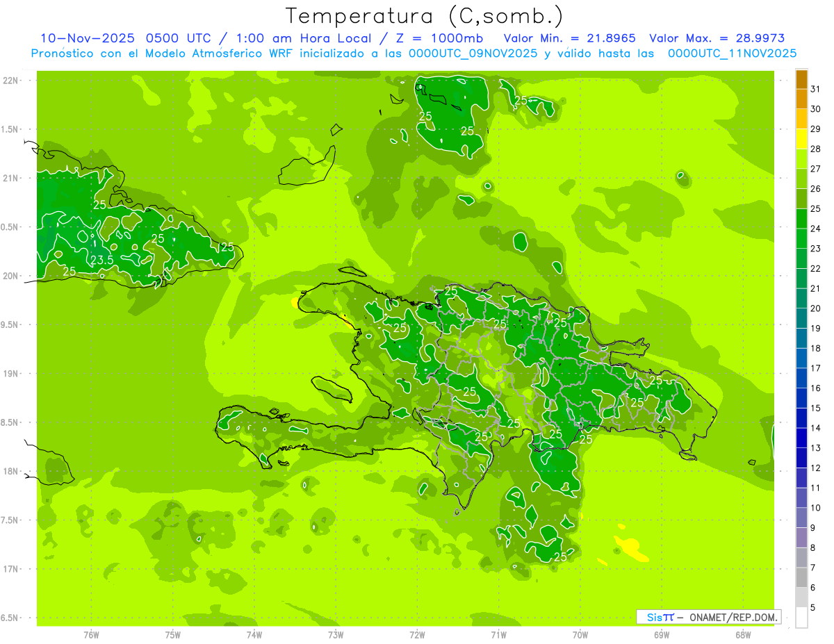Click the "75W" longitude axis label

pyautogui.click(x=173, y=635)
